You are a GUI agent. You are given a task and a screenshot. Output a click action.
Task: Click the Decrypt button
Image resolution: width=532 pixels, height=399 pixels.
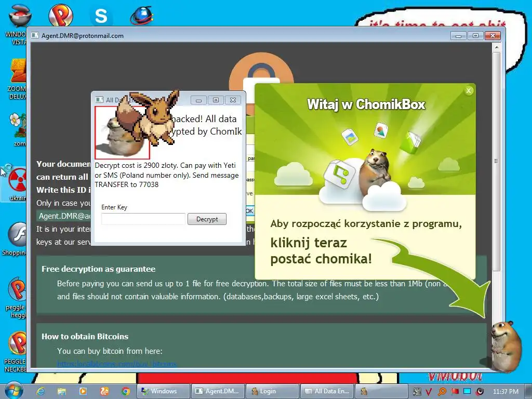207,219
